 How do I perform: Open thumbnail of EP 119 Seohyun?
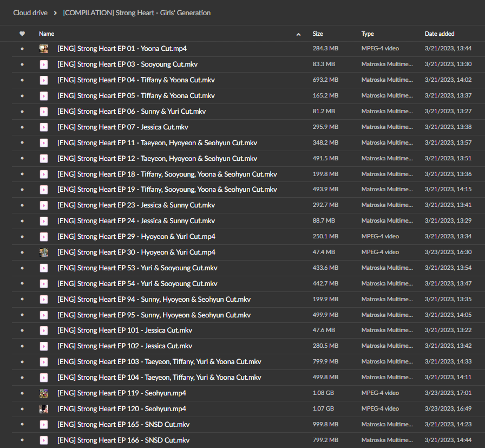(x=44, y=393)
